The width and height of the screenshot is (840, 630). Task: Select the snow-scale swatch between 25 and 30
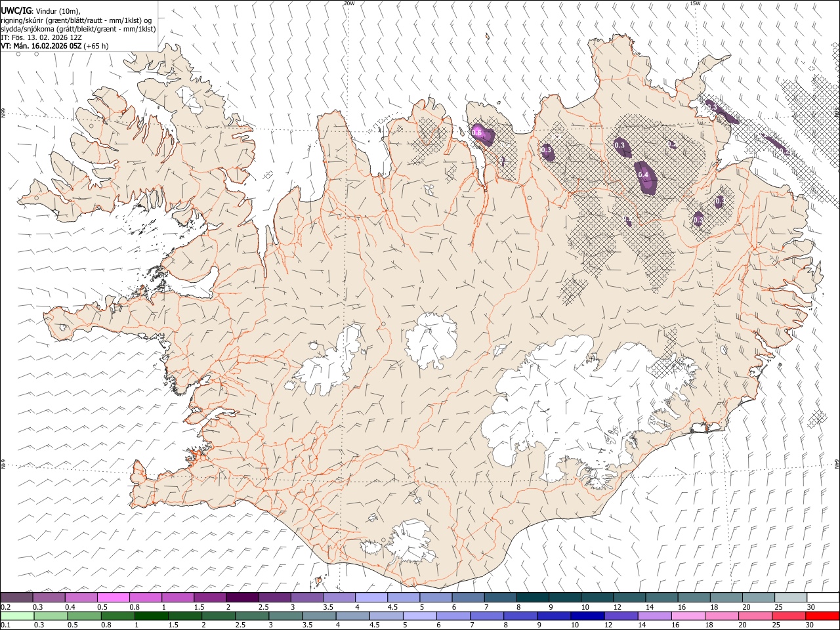pos(790,597)
